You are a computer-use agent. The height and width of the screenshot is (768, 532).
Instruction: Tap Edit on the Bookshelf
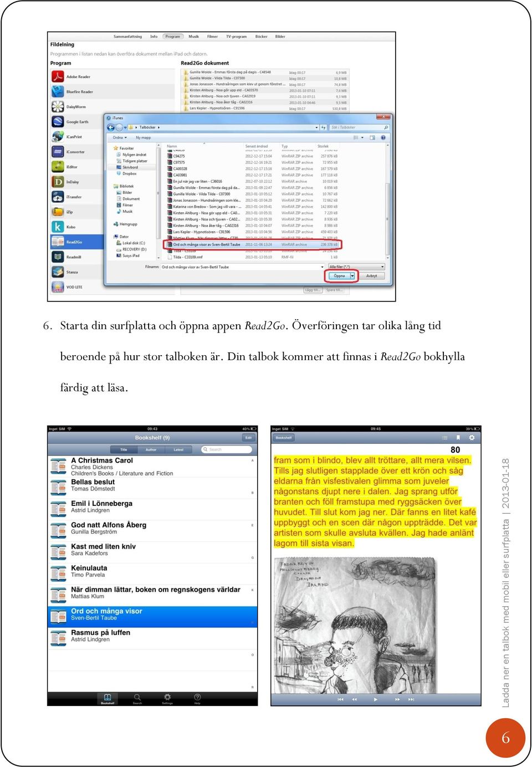click(248, 438)
